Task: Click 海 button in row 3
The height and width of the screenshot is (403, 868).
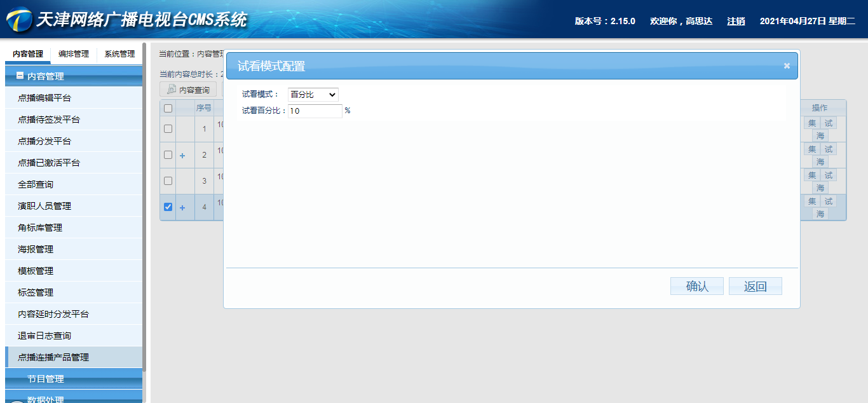Action: (x=820, y=188)
